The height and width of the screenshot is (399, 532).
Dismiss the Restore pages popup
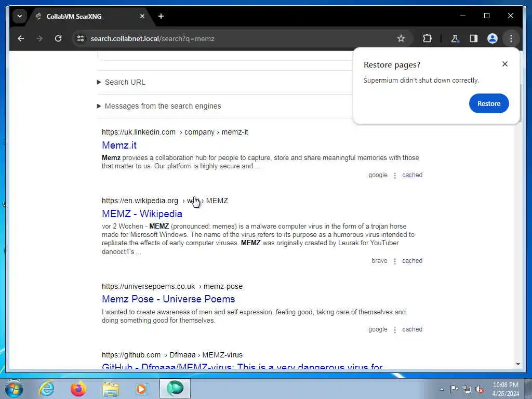pyautogui.click(x=505, y=64)
